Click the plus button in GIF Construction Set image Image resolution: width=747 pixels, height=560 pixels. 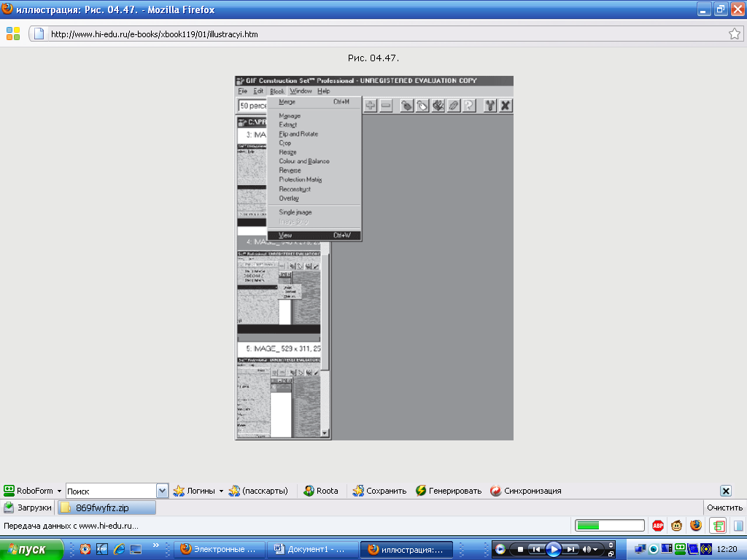click(370, 105)
